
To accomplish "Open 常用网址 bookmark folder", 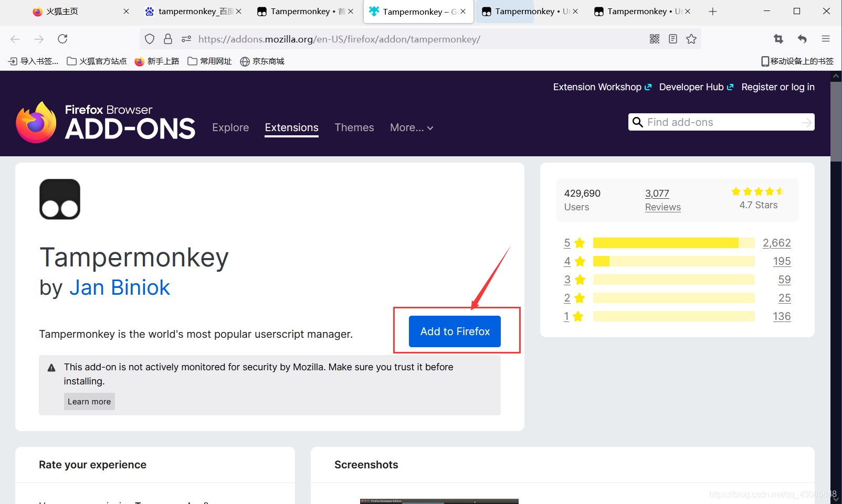I will pos(210,61).
